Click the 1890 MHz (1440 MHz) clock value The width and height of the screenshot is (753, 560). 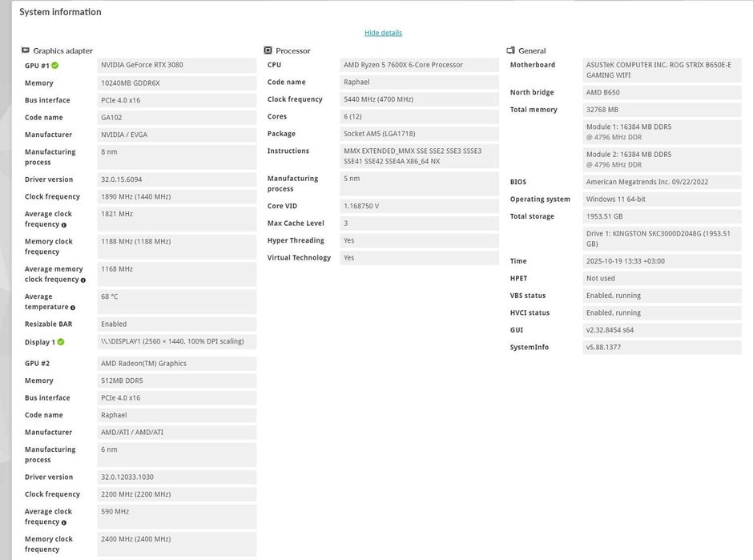coord(177,197)
